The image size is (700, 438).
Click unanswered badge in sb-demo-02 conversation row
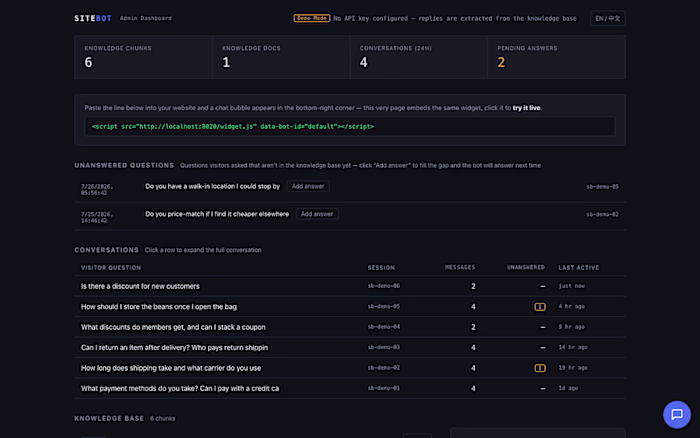[540, 368]
